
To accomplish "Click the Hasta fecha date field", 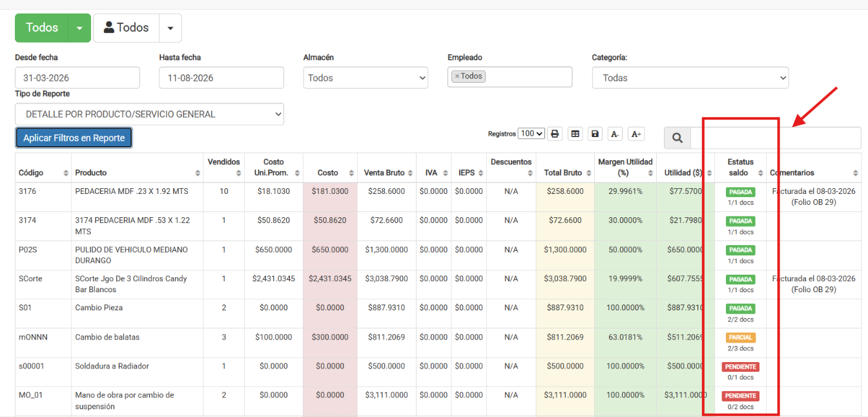I will [x=222, y=78].
